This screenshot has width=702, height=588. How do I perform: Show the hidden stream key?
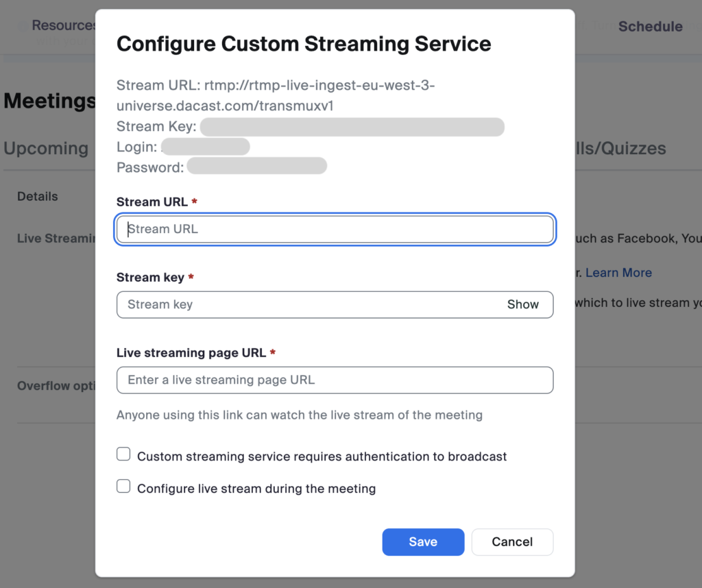(x=523, y=304)
